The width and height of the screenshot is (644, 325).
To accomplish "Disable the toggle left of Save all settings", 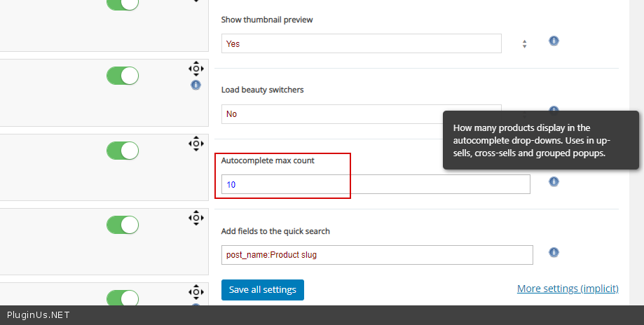I will point(123,298).
